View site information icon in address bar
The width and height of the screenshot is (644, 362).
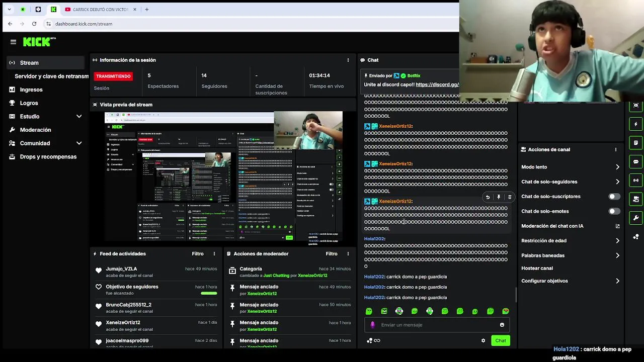(x=48, y=24)
